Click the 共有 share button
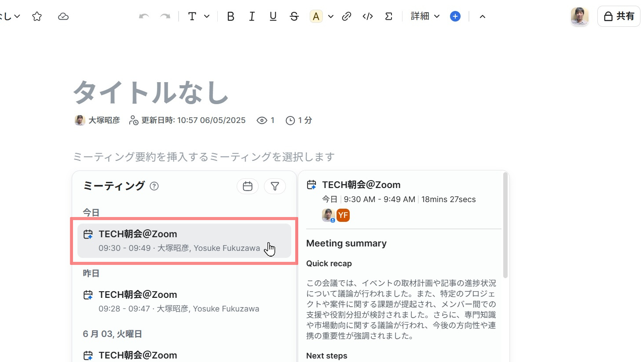Viewport: 644px width, 362px height. (619, 17)
